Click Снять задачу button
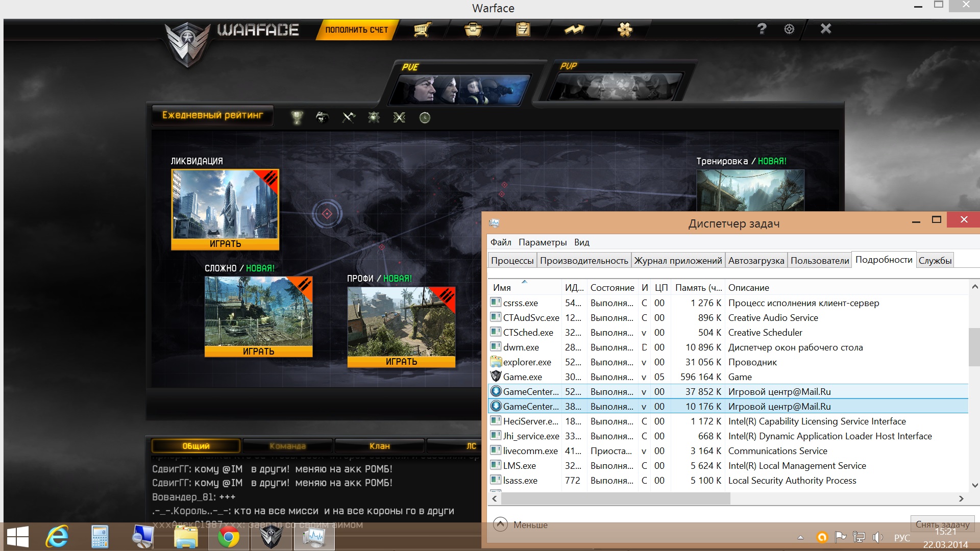 pos(942,524)
